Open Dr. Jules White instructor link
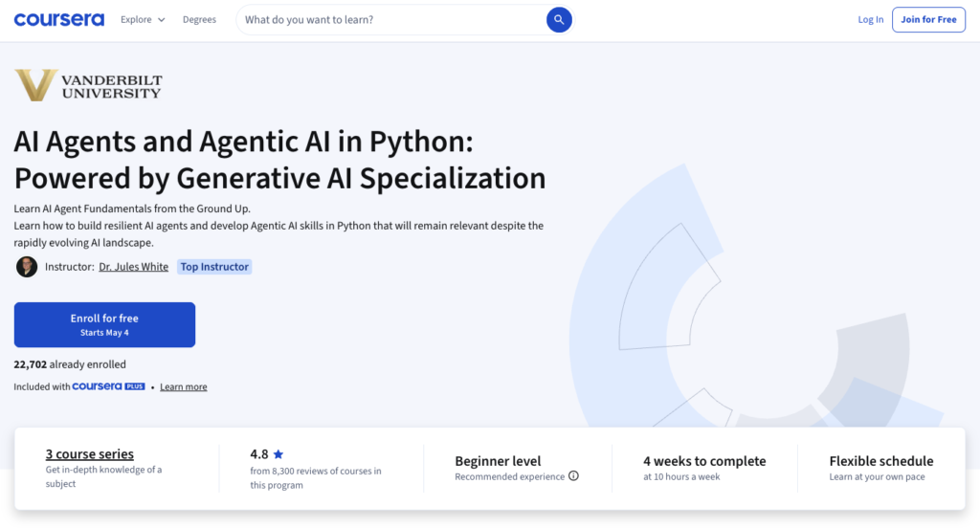This screenshot has height=528, width=980. pyautogui.click(x=134, y=267)
